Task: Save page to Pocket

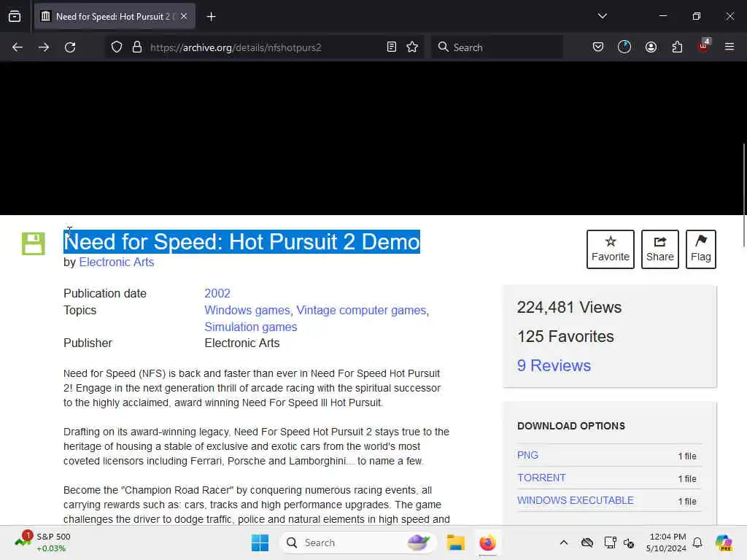Action: point(598,47)
